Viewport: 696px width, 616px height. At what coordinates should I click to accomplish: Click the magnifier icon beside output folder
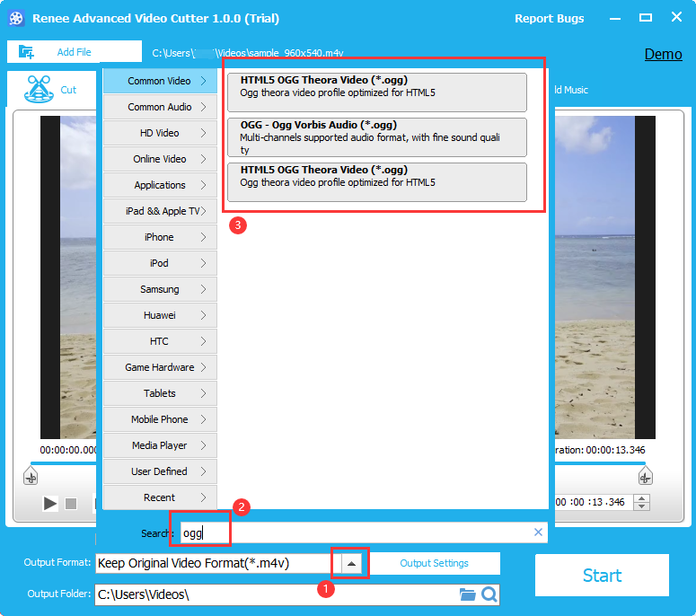(489, 594)
